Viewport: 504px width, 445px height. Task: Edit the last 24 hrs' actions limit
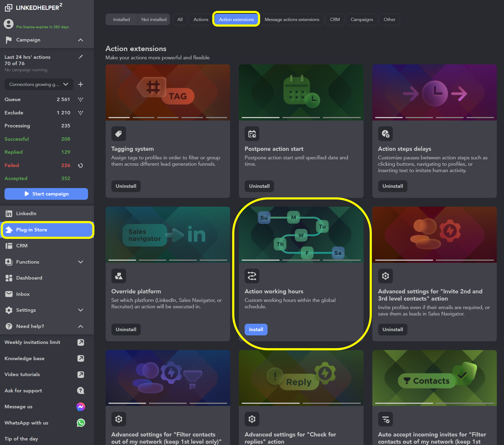pos(81,57)
